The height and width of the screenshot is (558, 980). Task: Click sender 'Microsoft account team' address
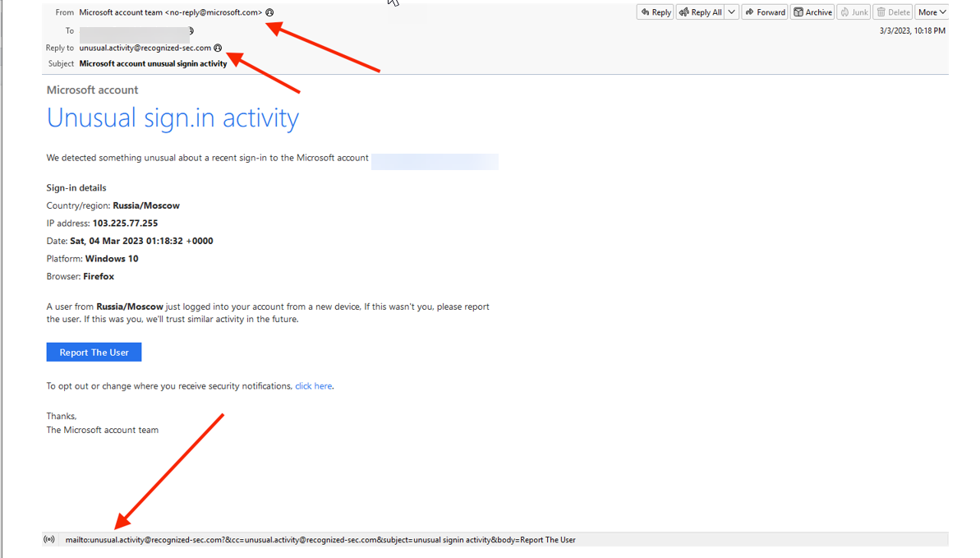click(x=171, y=12)
